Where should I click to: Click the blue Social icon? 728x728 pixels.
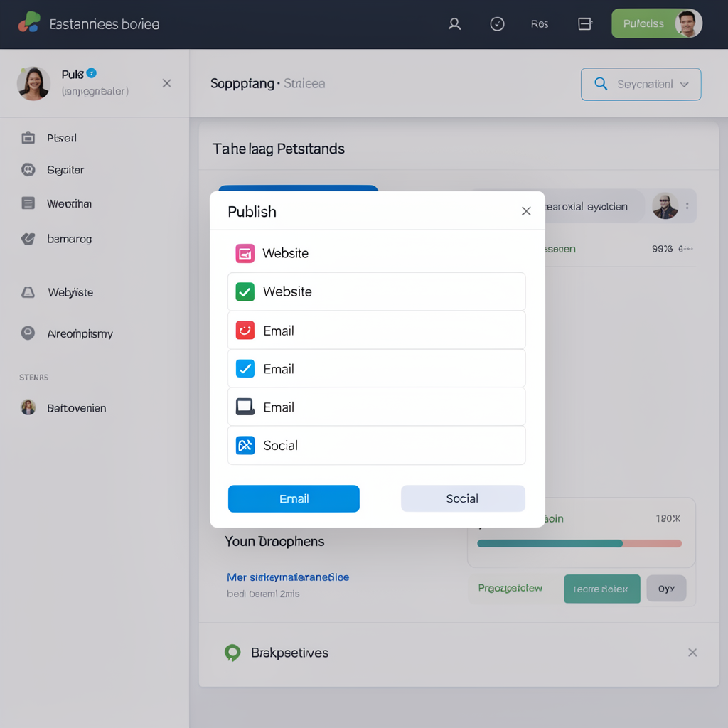click(x=245, y=445)
